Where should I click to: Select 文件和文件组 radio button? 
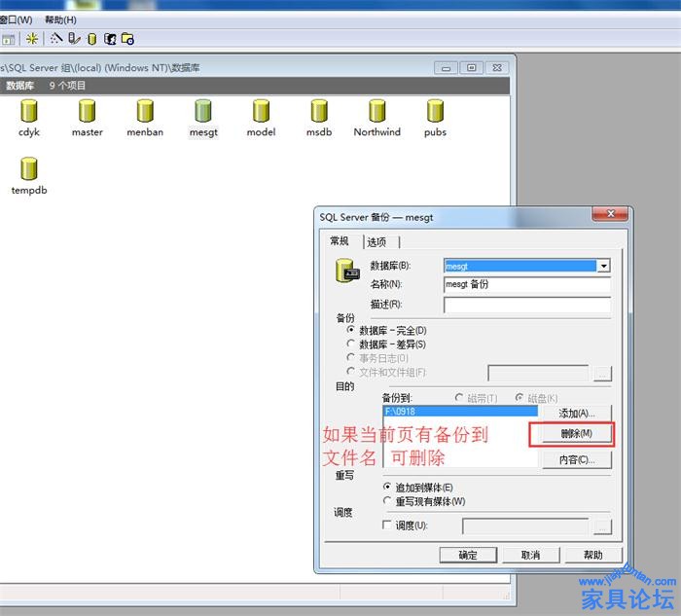point(350,372)
